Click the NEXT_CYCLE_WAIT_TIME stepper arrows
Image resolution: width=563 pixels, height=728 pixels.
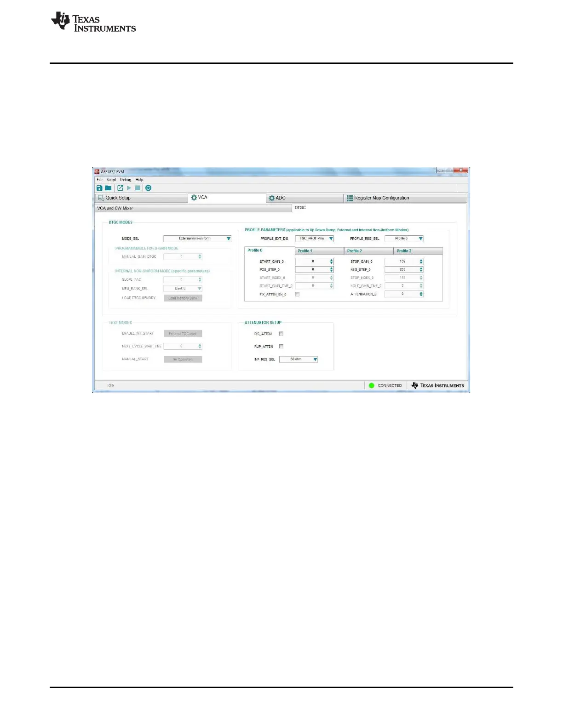[200, 346]
